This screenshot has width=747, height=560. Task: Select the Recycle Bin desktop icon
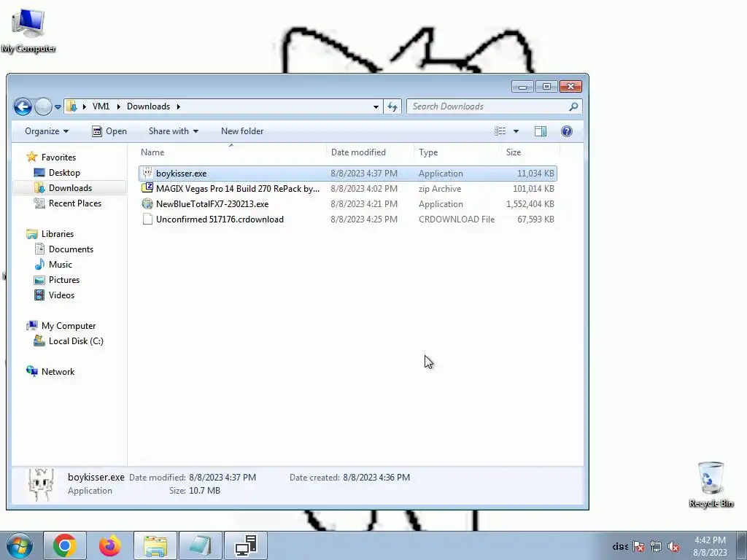click(x=711, y=485)
